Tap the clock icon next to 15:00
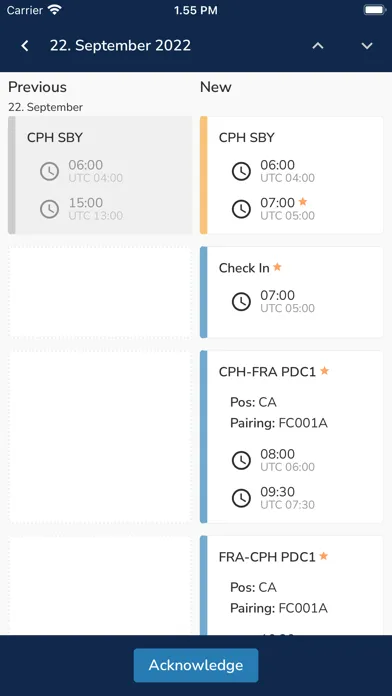This screenshot has width=392, height=696. point(49,209)
